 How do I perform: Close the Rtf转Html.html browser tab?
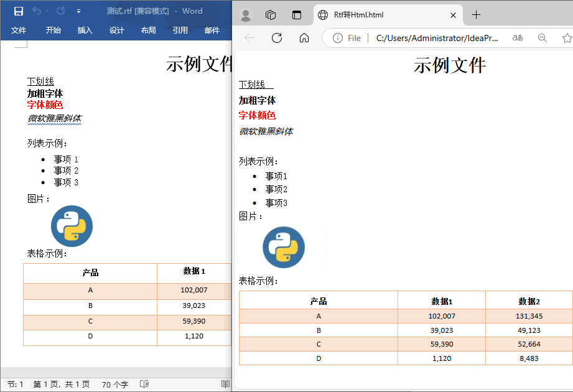click(453, 15)
